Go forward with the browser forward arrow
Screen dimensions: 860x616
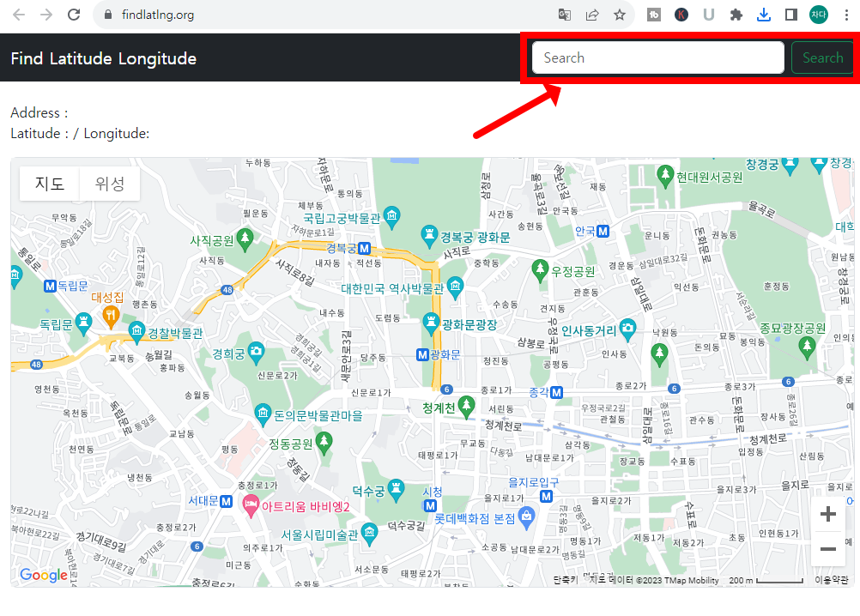point(46,15)
